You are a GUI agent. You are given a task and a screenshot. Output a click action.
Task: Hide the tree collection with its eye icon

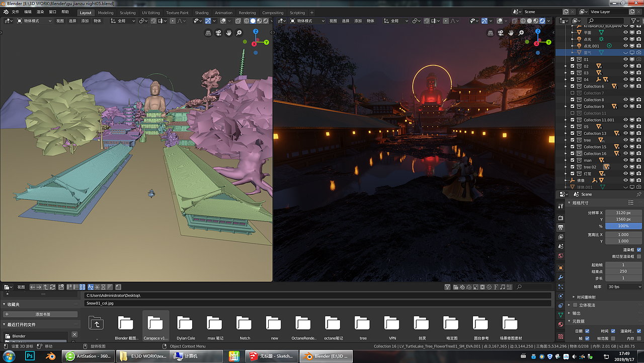[x=626, y=140]
